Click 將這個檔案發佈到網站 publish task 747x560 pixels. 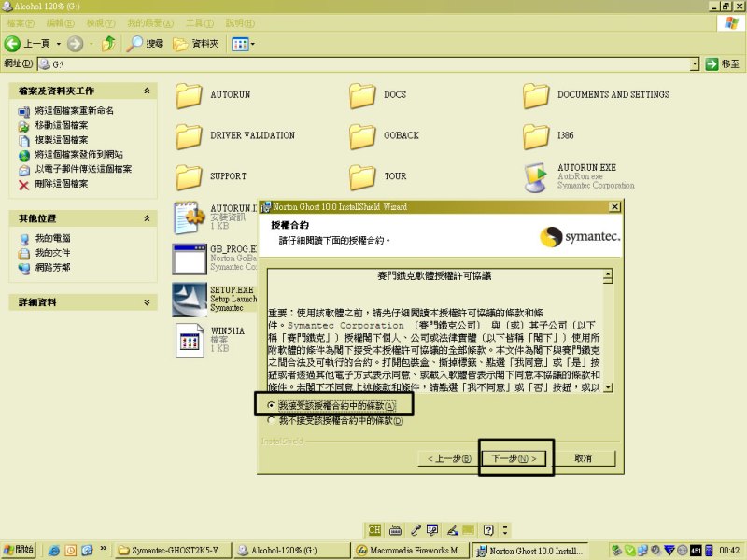(x=79, y=155)
